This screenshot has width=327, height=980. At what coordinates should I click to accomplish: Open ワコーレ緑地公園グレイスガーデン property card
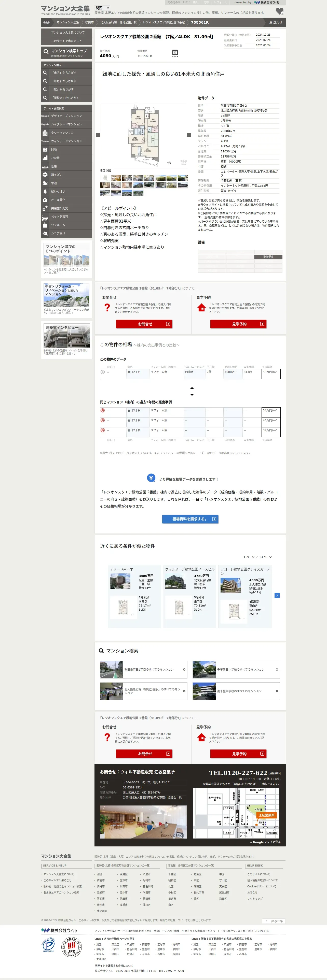click(x=245, y=596)
